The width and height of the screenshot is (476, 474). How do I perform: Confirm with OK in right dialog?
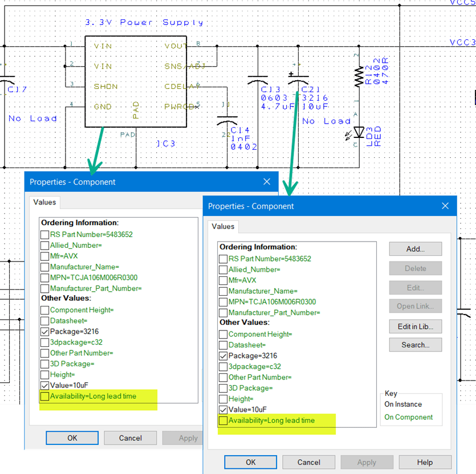tap(250, 462)
